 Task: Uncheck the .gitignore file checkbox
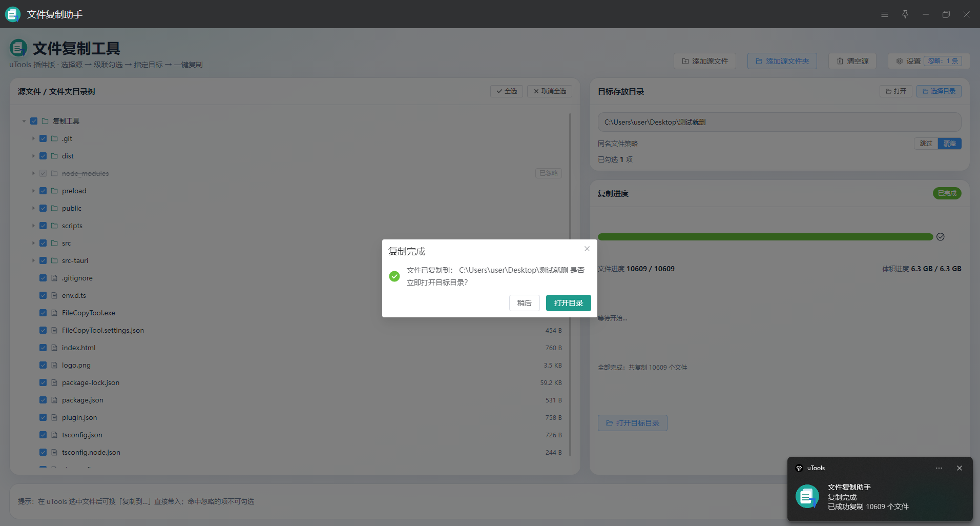(x=43, y=278)
